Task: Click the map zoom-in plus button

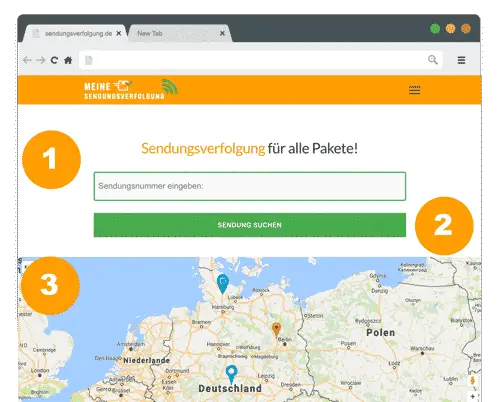Action: pos(472,396)
